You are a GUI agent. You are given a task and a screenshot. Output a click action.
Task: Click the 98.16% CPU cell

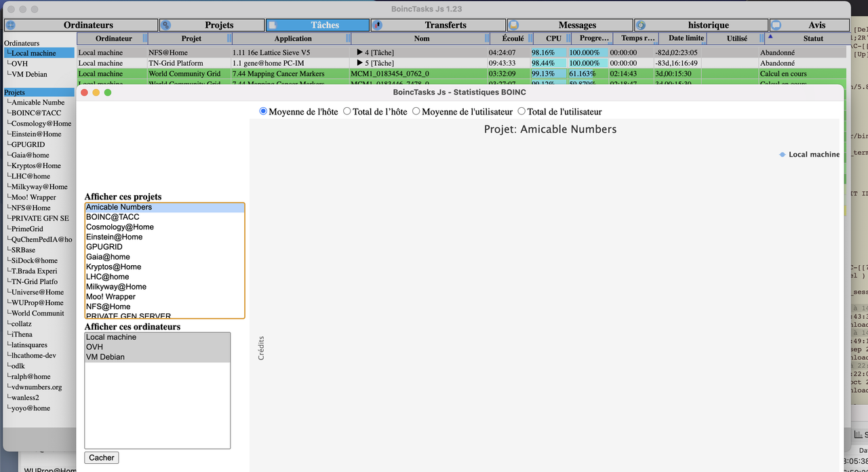[548, 52]
